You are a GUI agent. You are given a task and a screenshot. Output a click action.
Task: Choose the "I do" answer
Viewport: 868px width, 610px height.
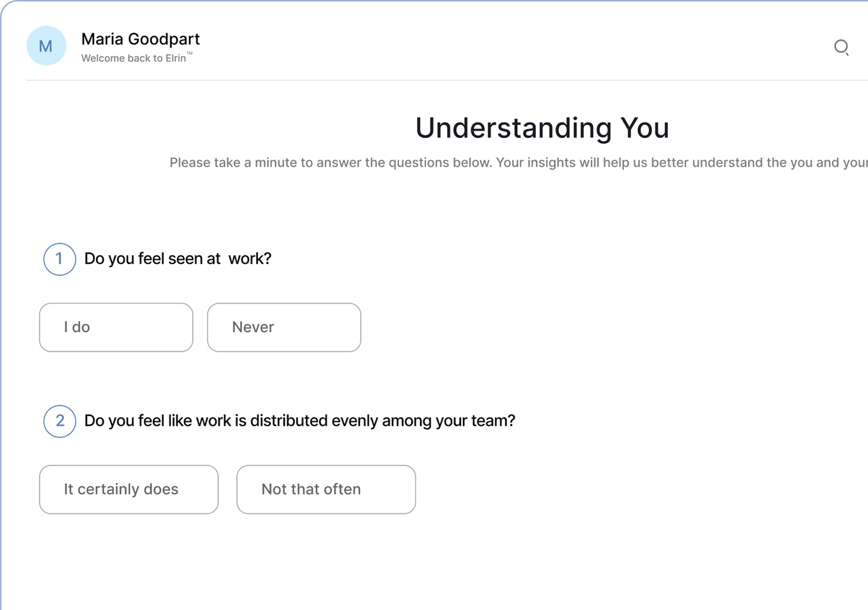coord(116,327)
